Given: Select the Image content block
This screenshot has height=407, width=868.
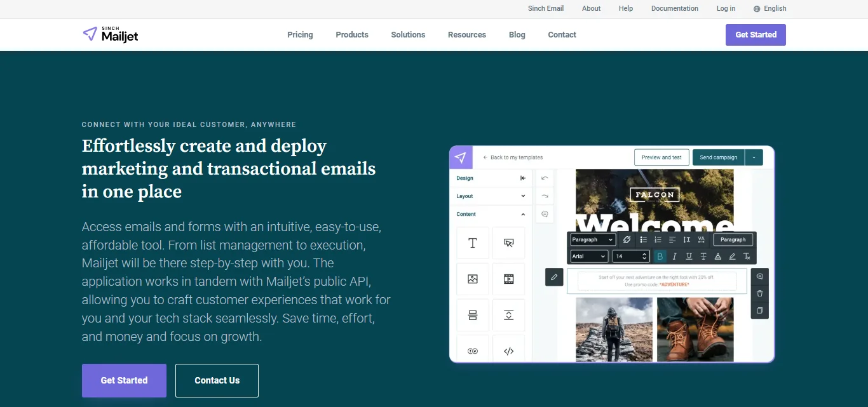Looking at the screenshot, I should (473, 279).
